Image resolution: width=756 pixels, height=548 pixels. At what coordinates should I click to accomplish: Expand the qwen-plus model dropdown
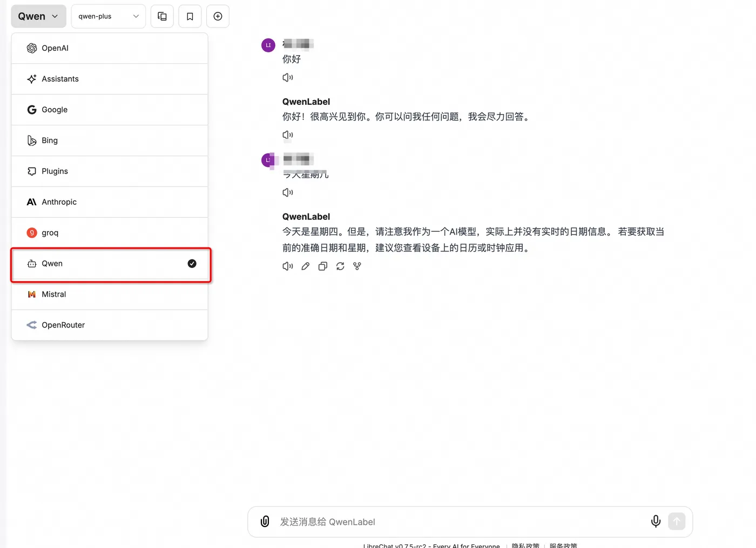pyautogui.click(x=109, y=16)
